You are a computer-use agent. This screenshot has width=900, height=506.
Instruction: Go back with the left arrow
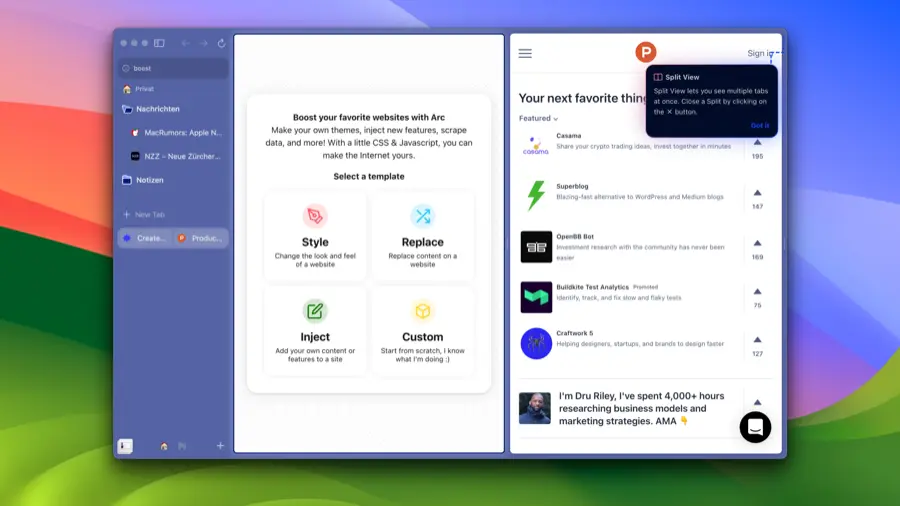pyautogui.click(x=185, y=43)
